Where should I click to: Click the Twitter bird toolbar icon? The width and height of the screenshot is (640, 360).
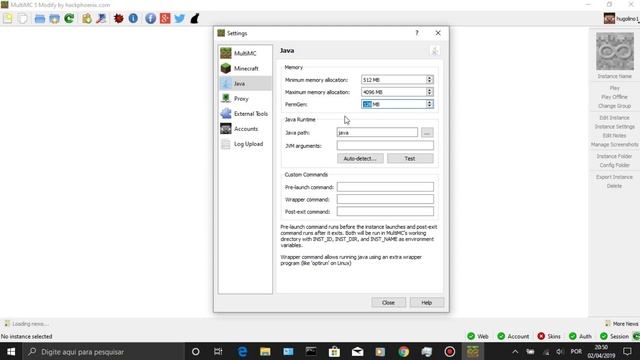(180, 18)
